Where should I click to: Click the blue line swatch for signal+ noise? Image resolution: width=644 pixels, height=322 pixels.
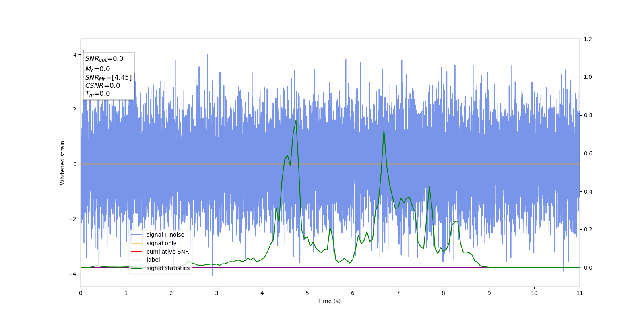tap(137, 235)
